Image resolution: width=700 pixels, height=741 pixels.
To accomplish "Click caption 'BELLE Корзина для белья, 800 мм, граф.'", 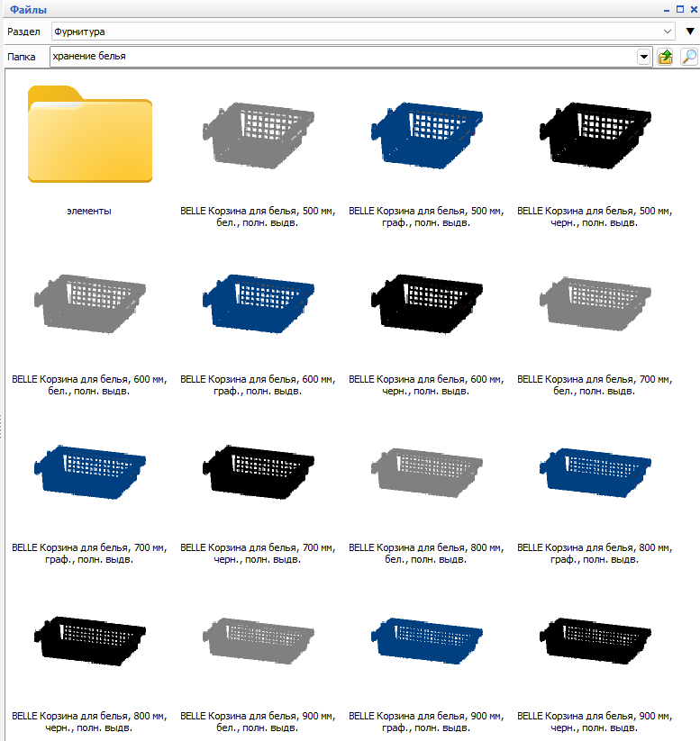I will 595,554.
